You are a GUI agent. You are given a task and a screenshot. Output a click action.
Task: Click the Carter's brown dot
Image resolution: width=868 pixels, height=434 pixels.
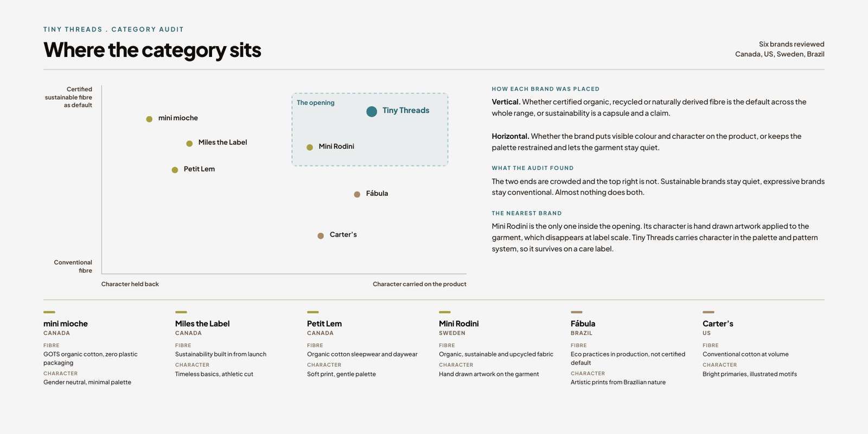pyautogui.click(x=321, y=235)
